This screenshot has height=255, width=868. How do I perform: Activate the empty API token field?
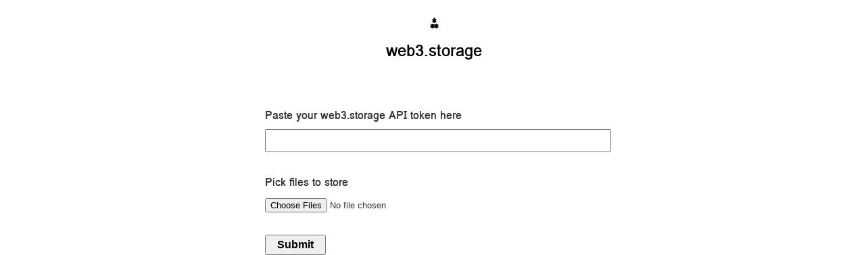438,141
